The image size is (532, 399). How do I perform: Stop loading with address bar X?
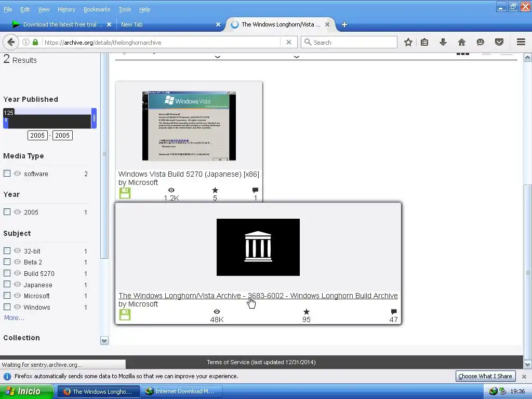(x=289, y=42)
